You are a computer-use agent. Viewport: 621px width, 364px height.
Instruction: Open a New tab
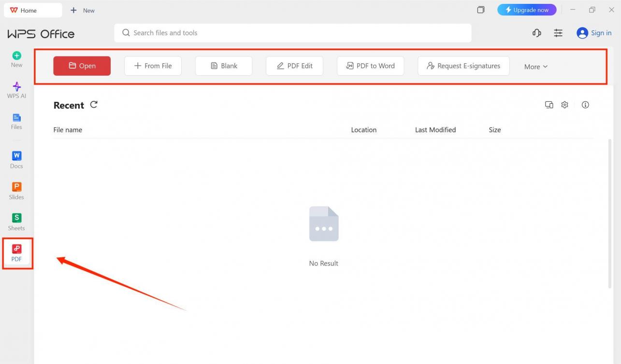[83, 10]
